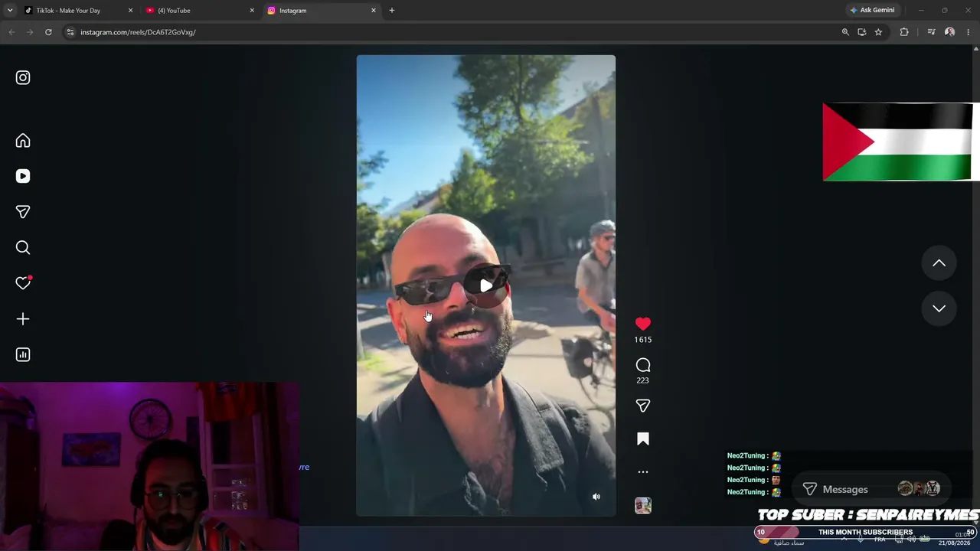Toggle the reel's sound
Screen dimensions: 980x551
596,497
